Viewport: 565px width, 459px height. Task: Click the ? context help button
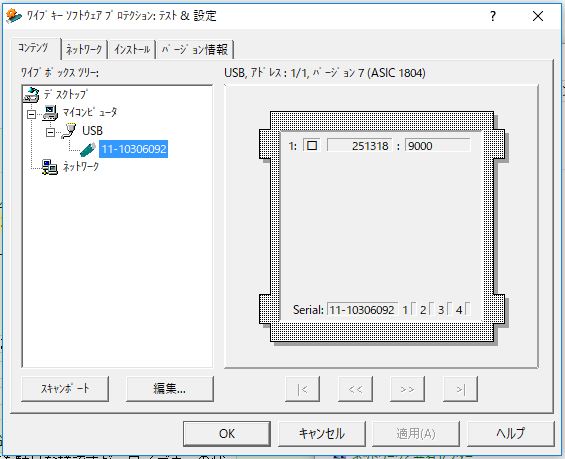click(x=493, y=16)
